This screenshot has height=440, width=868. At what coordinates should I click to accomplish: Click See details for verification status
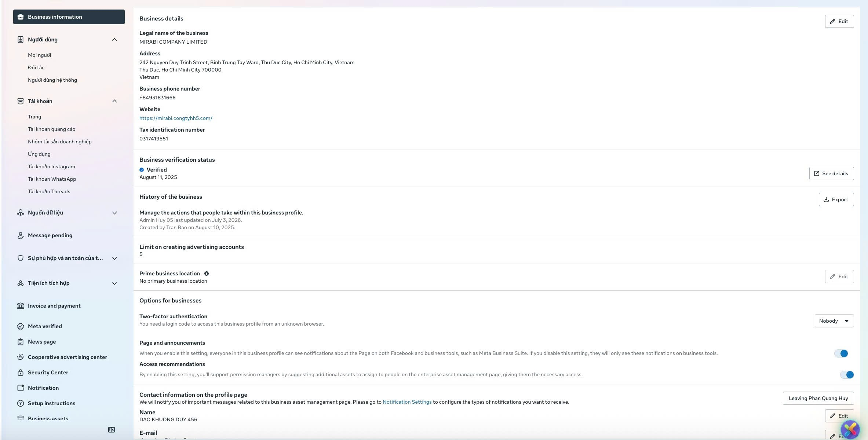coord(832,173)
